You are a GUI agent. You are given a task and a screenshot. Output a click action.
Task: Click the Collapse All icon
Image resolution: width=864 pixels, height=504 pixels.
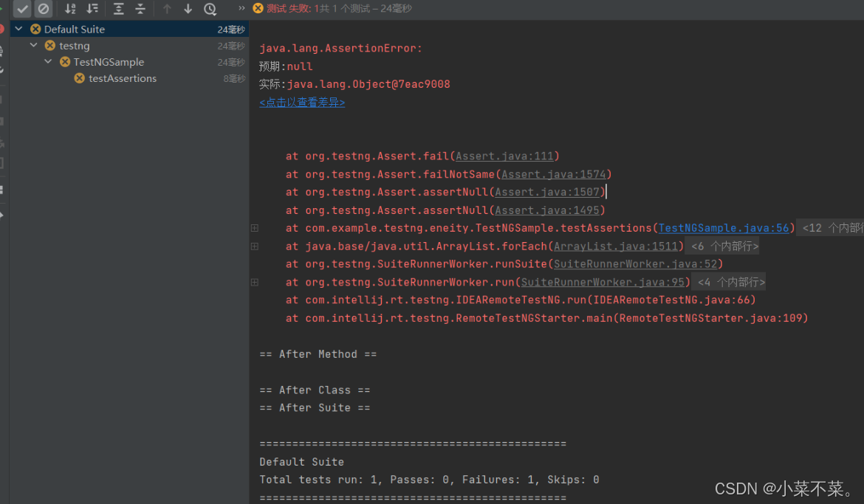(x=140, y=9)
